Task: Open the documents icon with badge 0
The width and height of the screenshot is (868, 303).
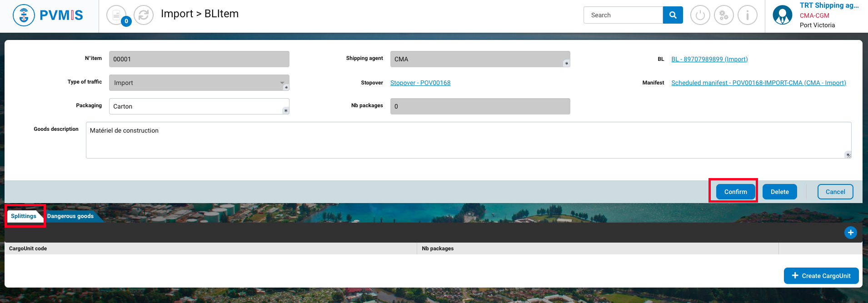Action: pos(117,15)
